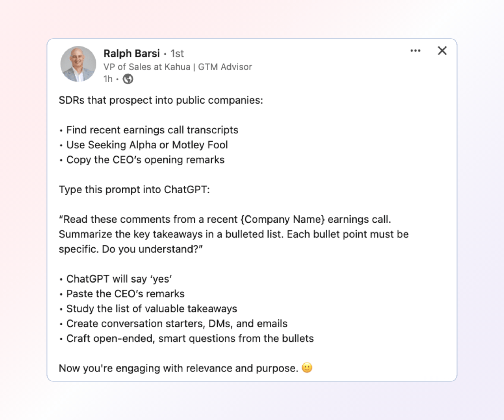
Task: Open the three-dot more options menu
Action: click(415, 51)
